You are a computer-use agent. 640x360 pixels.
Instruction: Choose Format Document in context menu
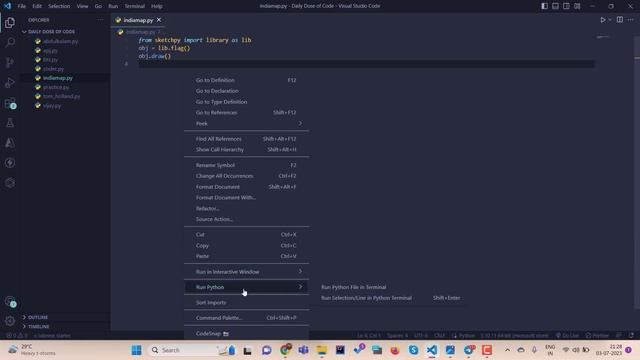(x=247, y=187)
